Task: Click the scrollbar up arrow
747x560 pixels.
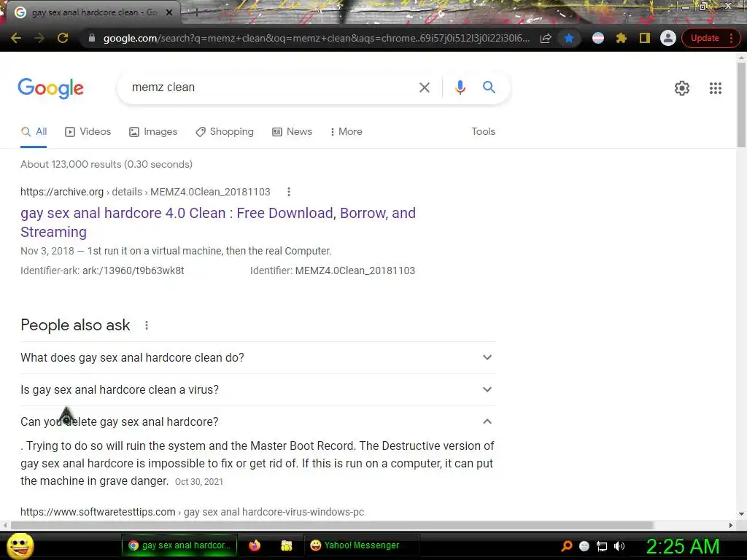Action: point(741,58)
